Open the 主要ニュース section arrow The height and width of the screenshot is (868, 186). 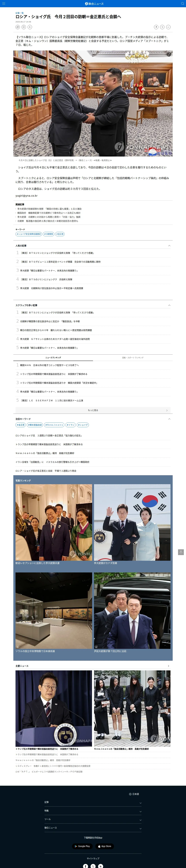pos(168,666)
